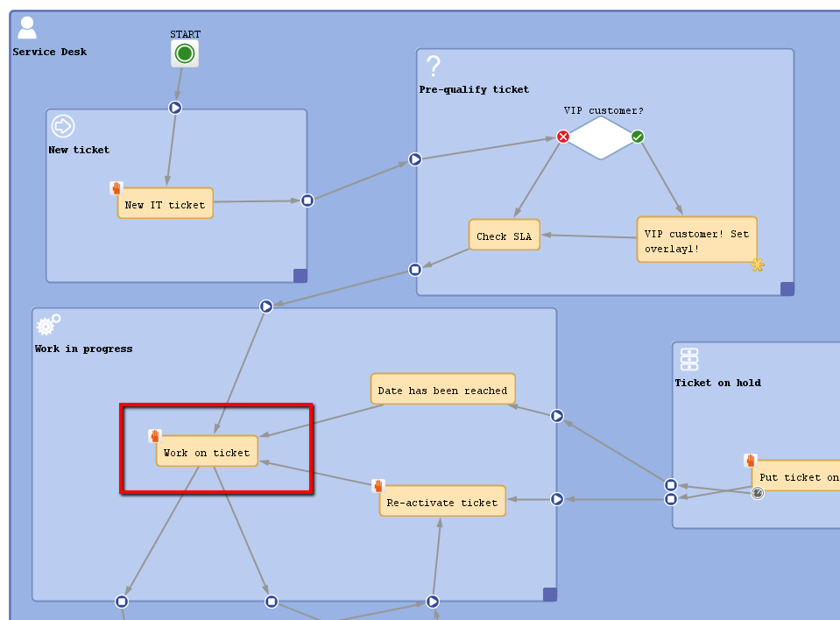Click the red X exit of VIP customer decision
Viewport: 840px width, 620px height.
pyautogui.click(x=563, y=137)
